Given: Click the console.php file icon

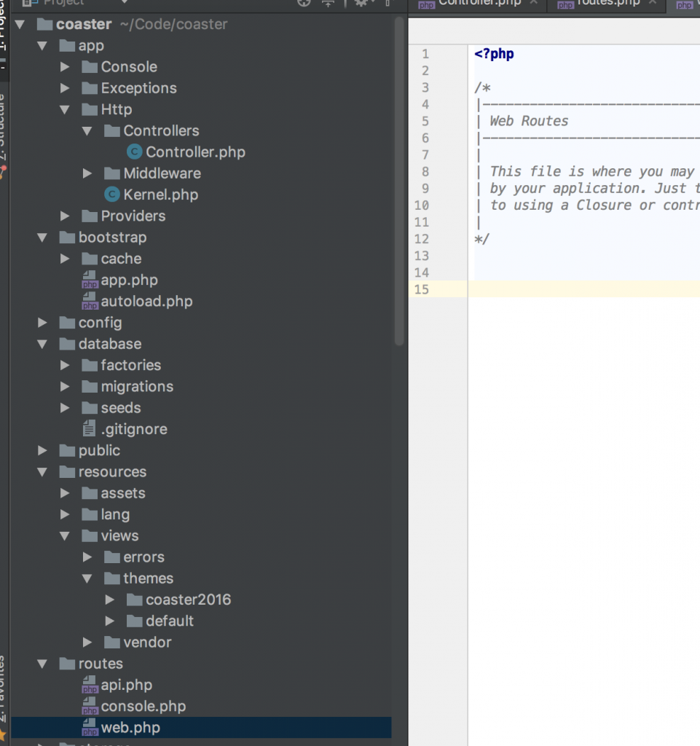Looking at the screenshot, I should [90, 707].
